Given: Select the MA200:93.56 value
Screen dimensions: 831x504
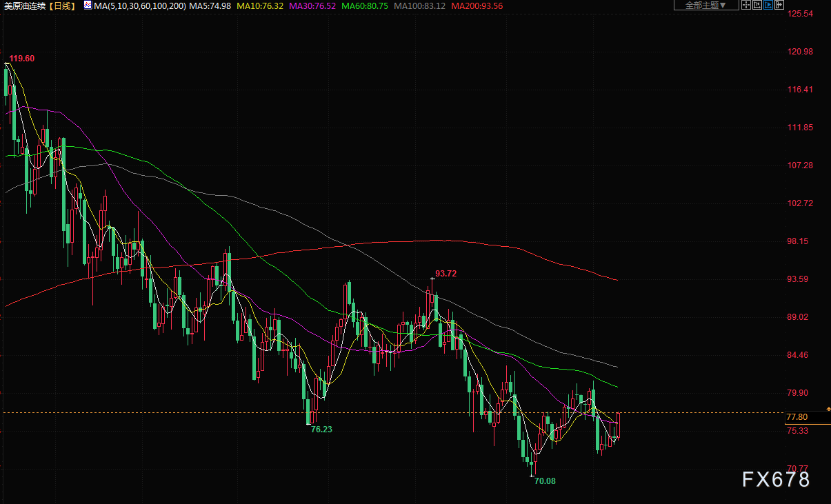Looking at the screenshot, I should pyautogui.click(x=477, y=6).
